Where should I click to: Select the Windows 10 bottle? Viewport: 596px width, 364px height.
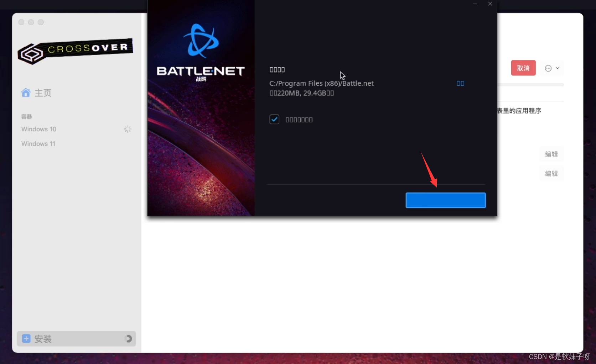tap(39, 129)
